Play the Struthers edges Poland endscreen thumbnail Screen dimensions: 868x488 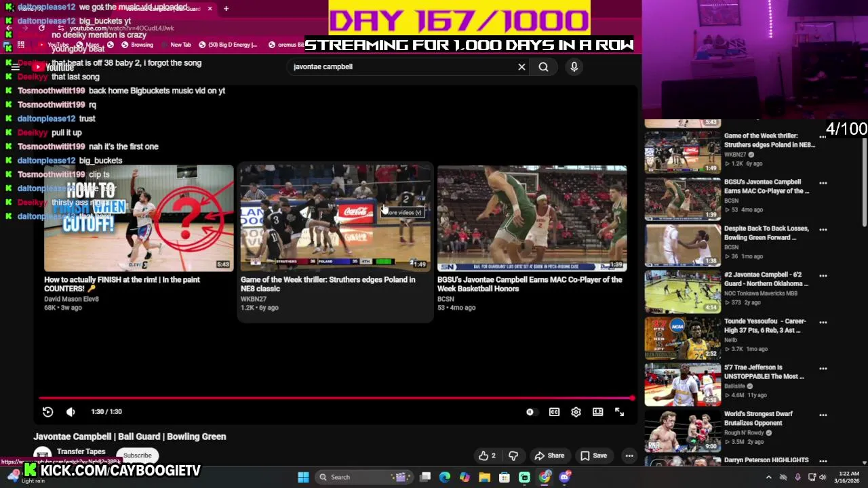coord(335,218)
